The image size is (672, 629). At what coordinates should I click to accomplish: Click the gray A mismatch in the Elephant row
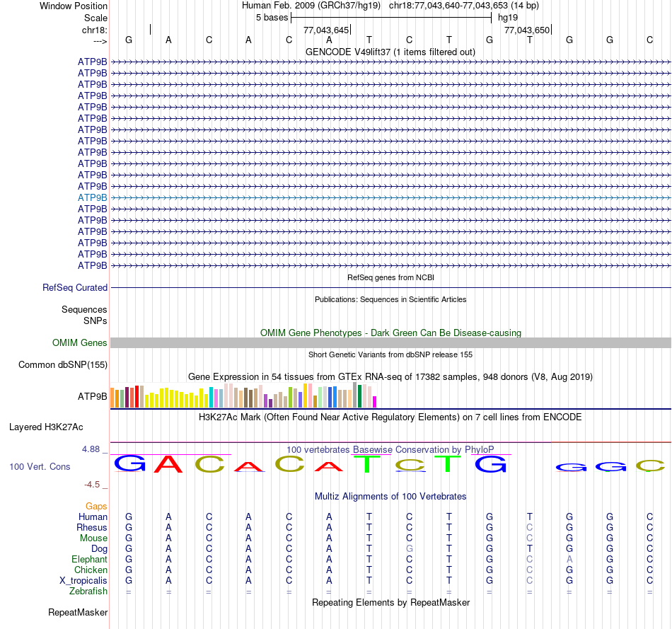[x=569, y=560]
